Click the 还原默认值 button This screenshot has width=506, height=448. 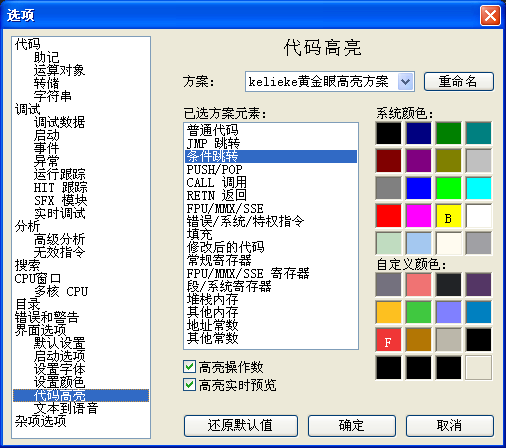coord(241,426)
